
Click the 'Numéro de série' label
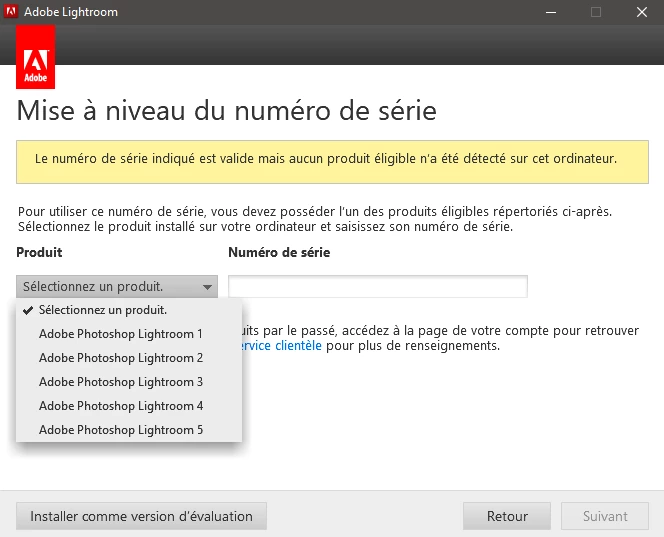pyautogui.click(x=279, y=252)
